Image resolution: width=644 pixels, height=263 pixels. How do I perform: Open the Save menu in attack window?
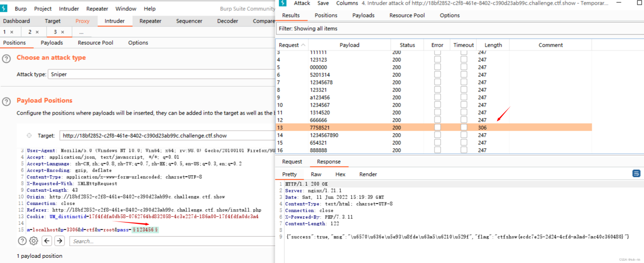click(323, 3)
